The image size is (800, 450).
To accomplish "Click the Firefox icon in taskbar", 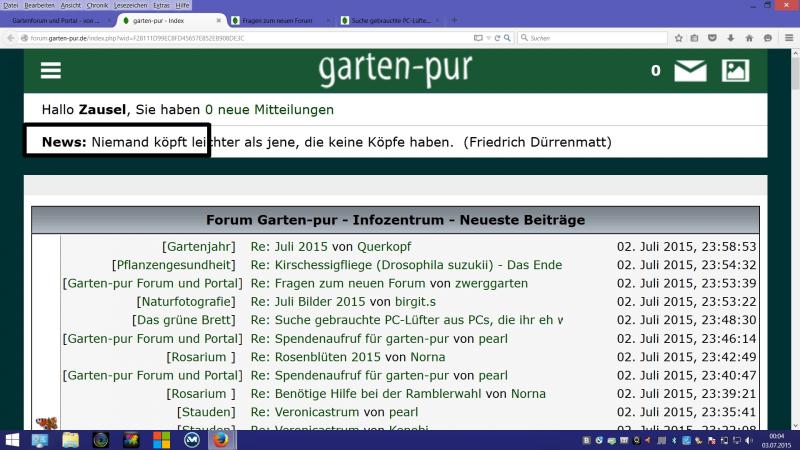I will click(x=221, y=439).
